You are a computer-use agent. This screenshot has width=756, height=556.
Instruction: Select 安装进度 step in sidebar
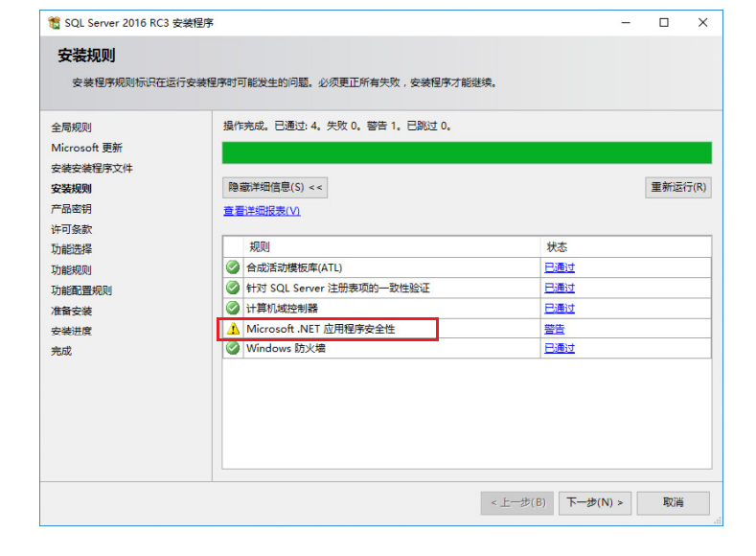(71, 332)
